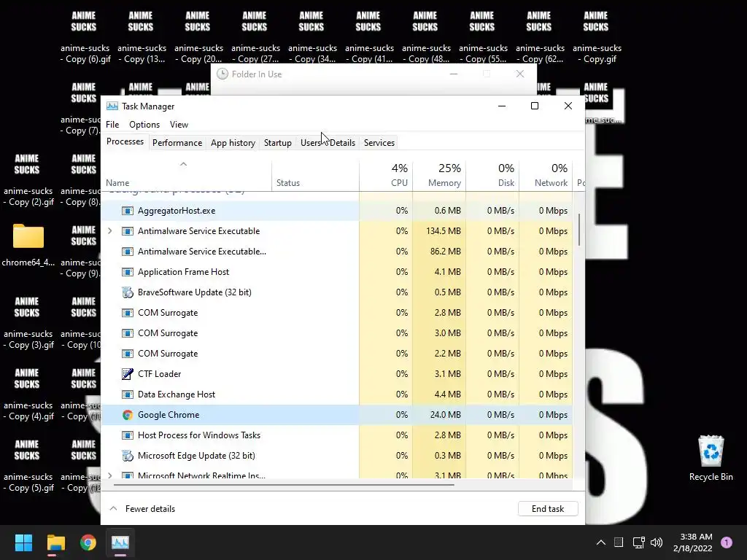Select the CTF Loader process name
747x560 pixels.
pyautogui.click(x=159, y=374)
